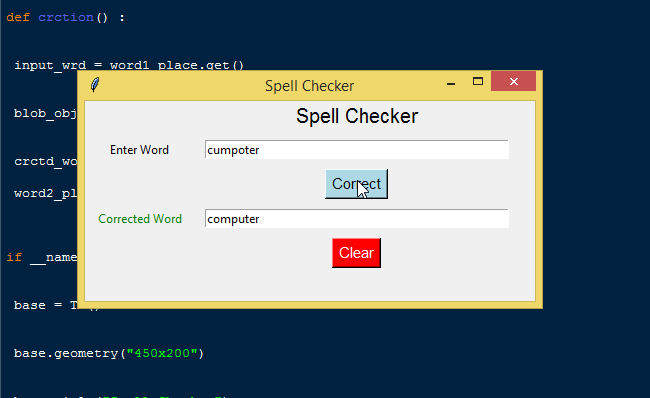This screenshot has height=398, width=650.
Task: Click the Correct button
Action: coord(357,184)
